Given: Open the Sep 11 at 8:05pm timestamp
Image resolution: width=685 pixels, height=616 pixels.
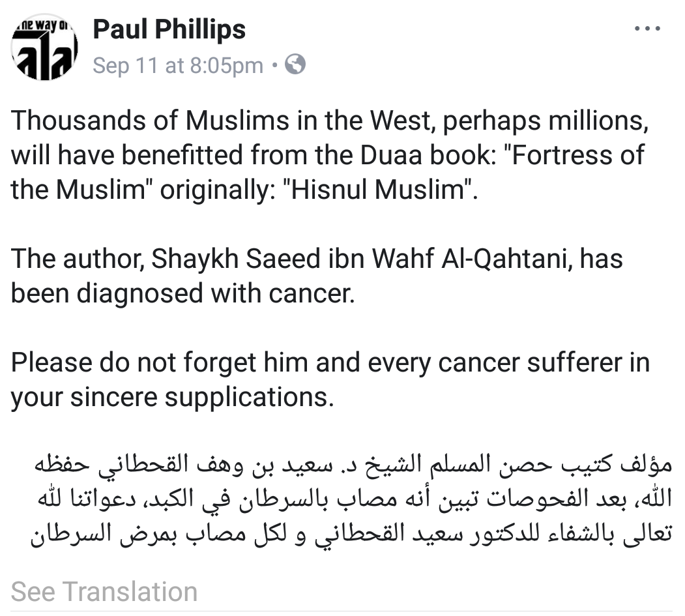Looking at the screenshot, I should 178,66.
